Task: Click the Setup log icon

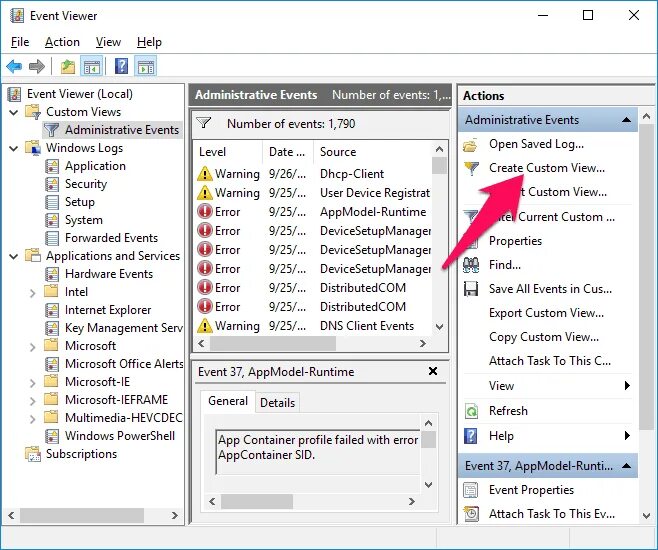Action: (52, 202)
